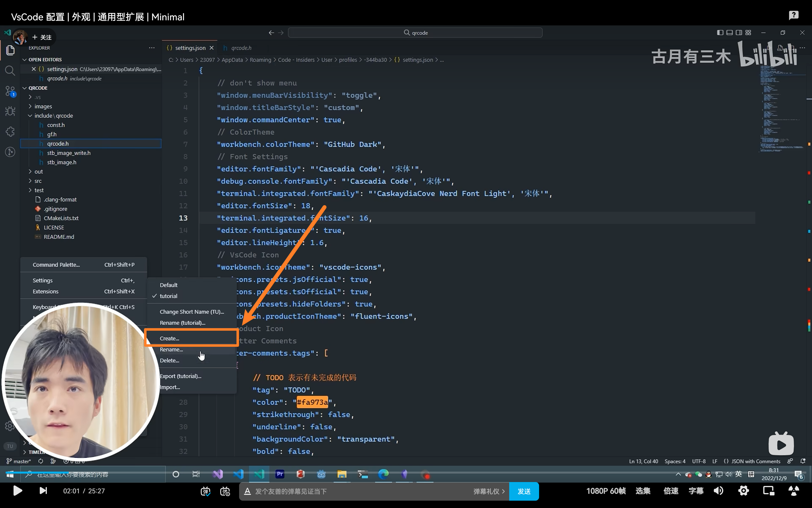Viewport: 812px width, 508px height.
Task: Click the 发送 send button
Action: (x=524, y=491)
